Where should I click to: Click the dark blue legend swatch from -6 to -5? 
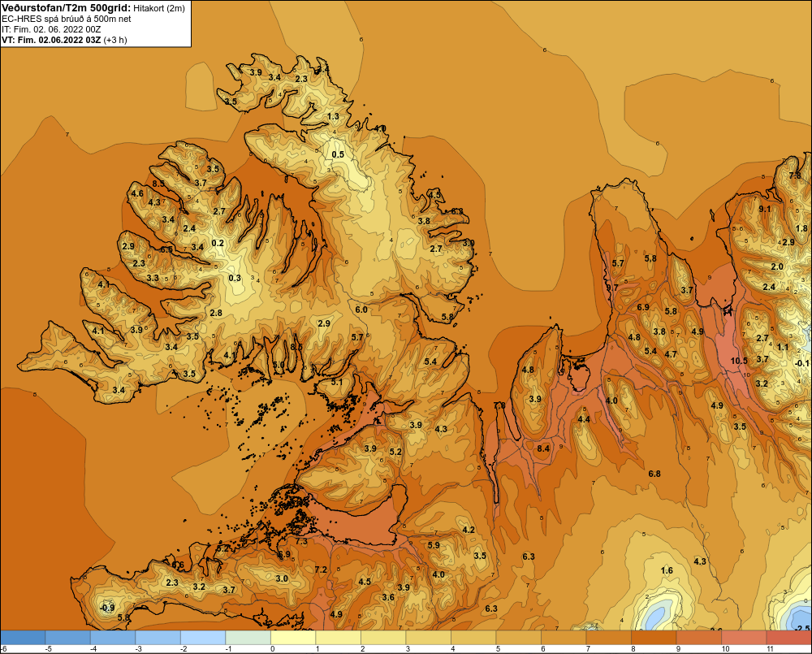(22, 638)
